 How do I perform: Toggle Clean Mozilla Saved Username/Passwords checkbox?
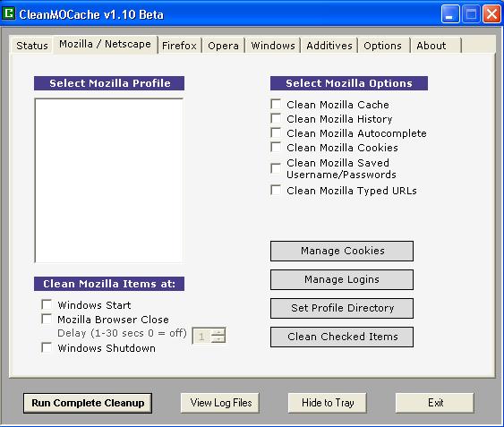276,168
